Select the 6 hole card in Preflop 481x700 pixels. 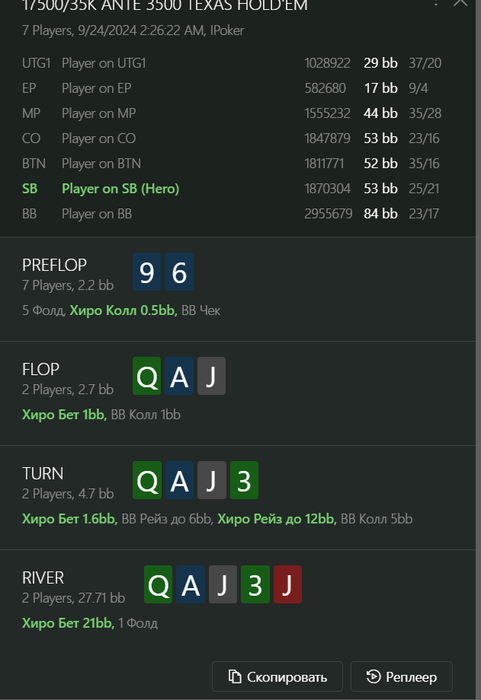(x=179, y=272)
